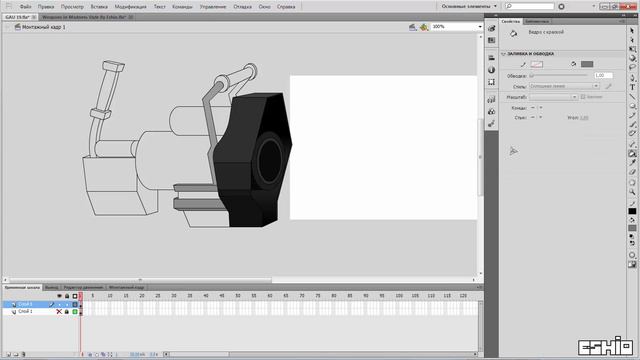This screenshot has height=360, width=640.
Task: Switch to Weapons in Modern Style document tab
Action: [x=84, y=17]
